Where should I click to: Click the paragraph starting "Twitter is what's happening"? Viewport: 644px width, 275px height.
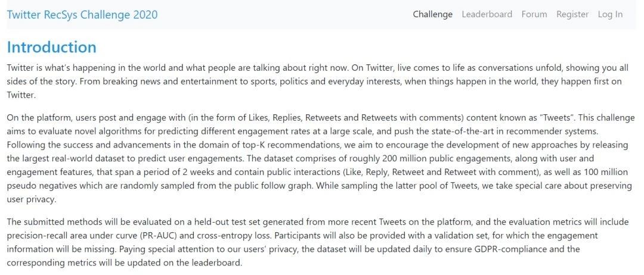tap(317, 81)
